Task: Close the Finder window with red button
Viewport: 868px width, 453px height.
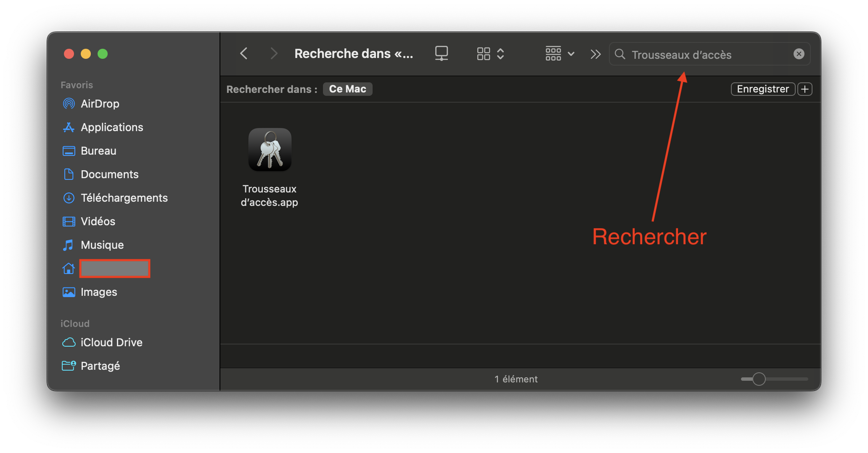Action: 69,54
